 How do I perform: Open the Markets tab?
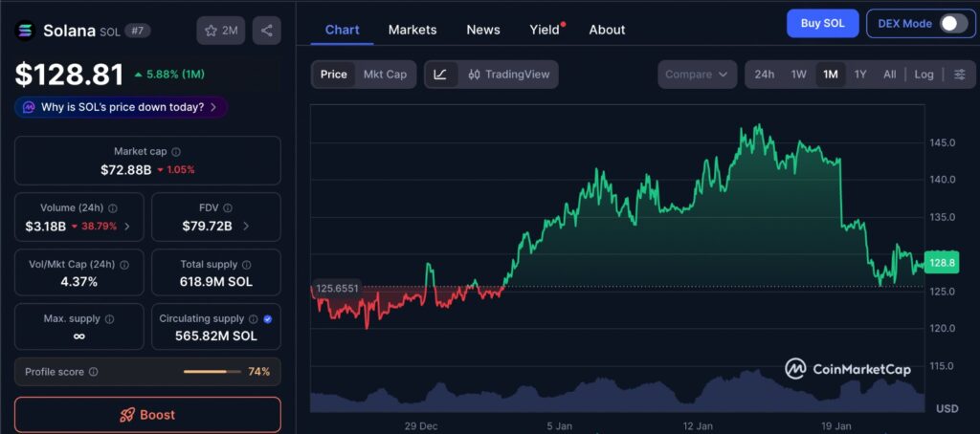tap(412, 30)
